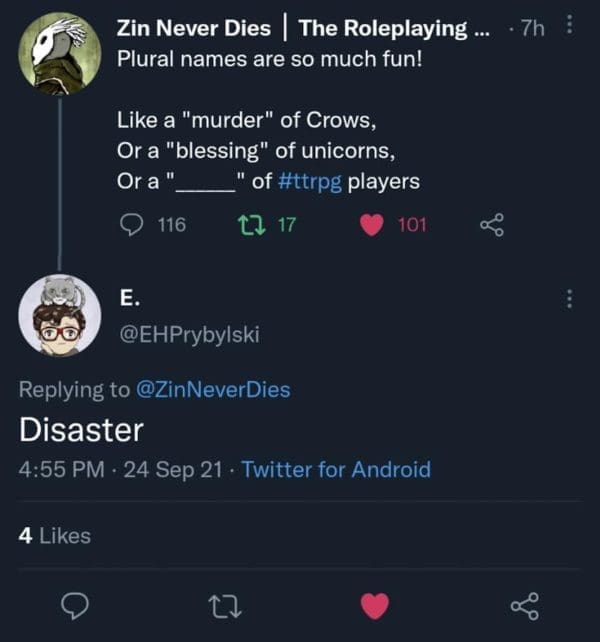Tap the E. display name
The width and height of the screenshot is (600, 642).
pos(129,298)
